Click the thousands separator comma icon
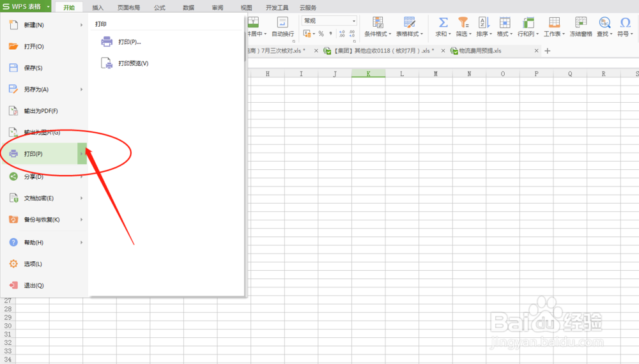 point(330,34)
